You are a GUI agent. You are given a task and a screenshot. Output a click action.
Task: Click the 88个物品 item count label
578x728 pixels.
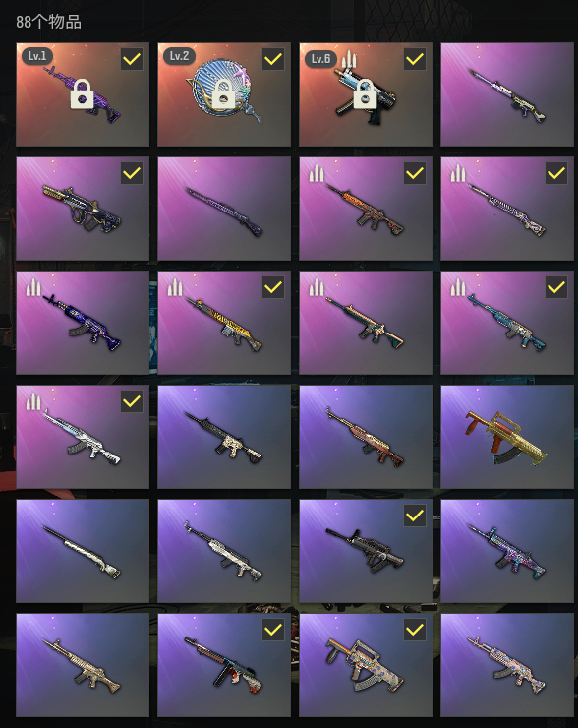pos(49,22)
